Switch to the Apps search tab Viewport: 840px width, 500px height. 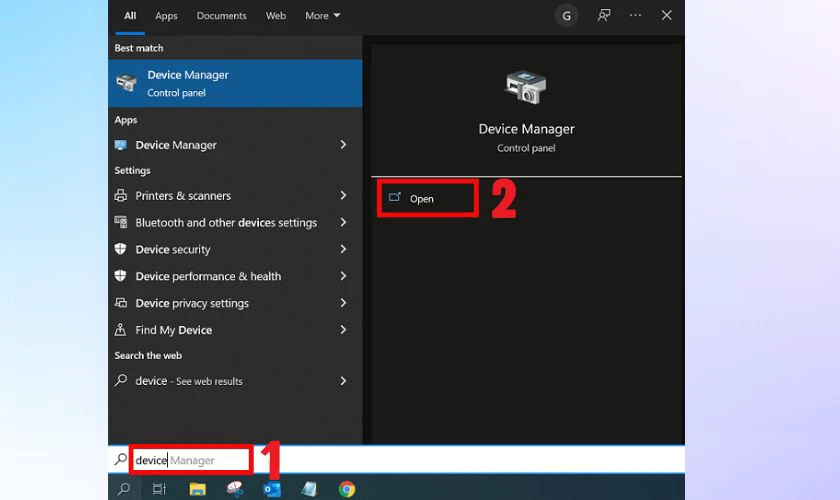tap(166, 16)
